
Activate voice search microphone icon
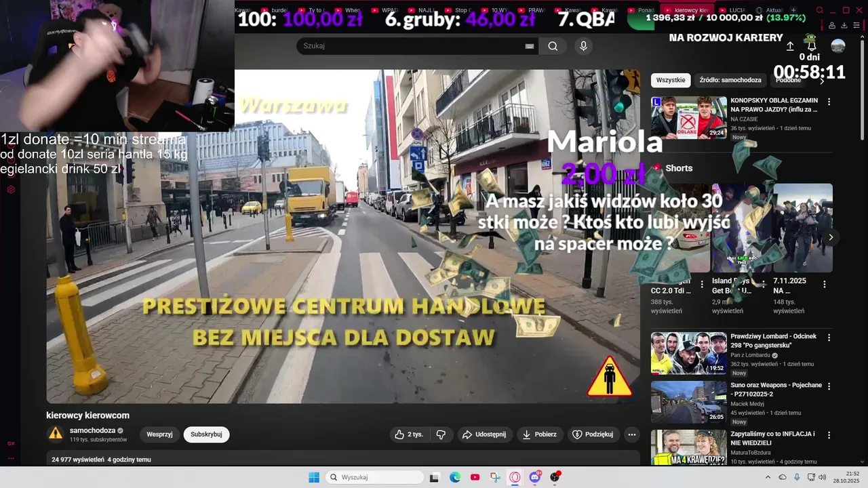(583, 46)
